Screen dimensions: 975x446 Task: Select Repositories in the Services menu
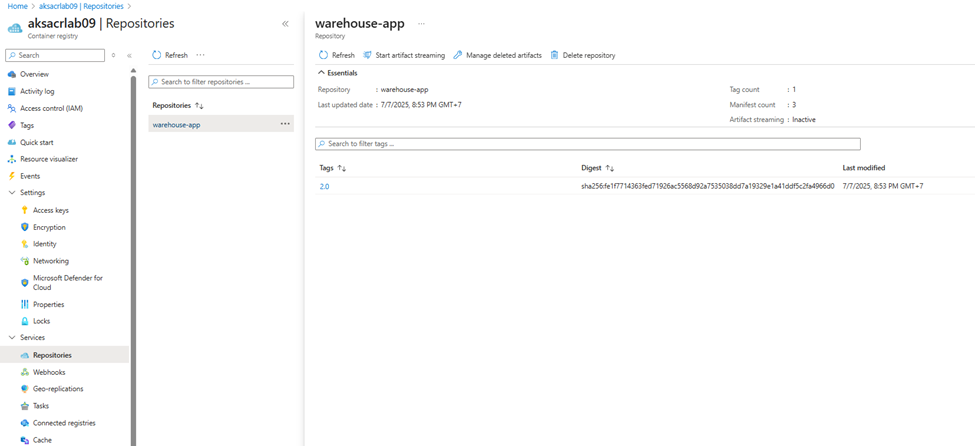(65, 355)
